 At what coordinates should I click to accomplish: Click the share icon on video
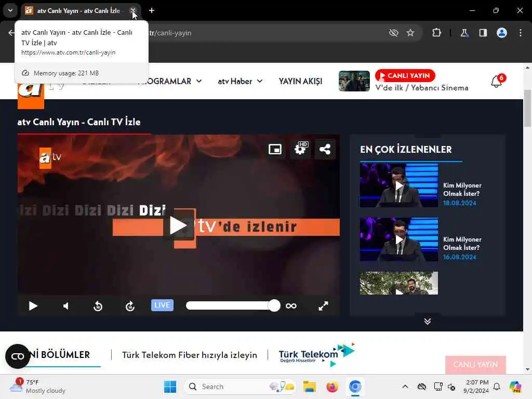[325, 149]
